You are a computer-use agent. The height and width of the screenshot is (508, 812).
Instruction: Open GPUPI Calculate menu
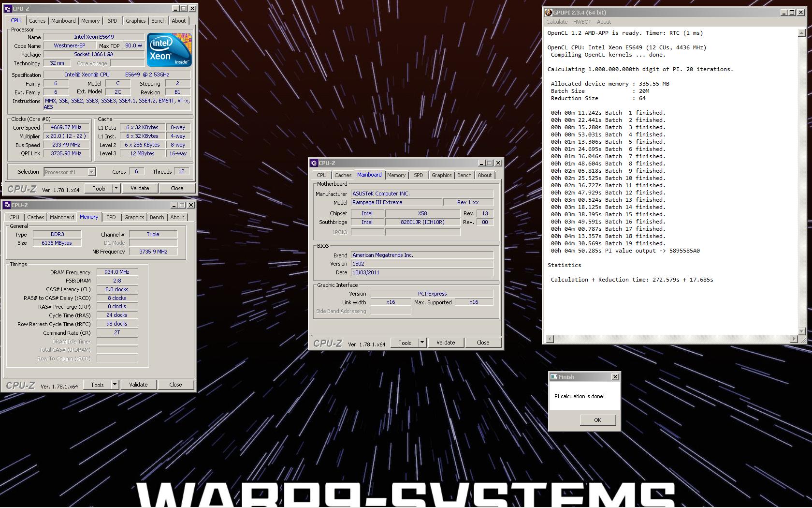[557, 22]
